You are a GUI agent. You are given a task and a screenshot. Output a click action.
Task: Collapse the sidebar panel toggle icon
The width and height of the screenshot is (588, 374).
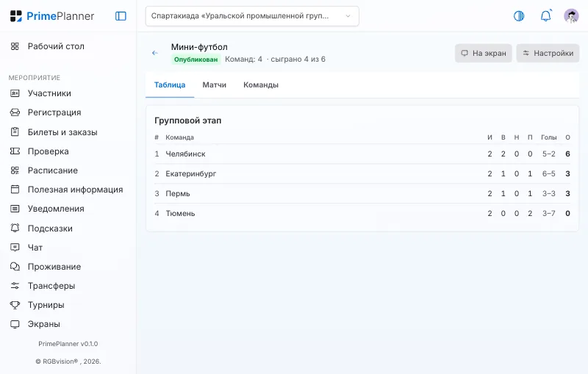pyautogui.click(x=121, y=16)
